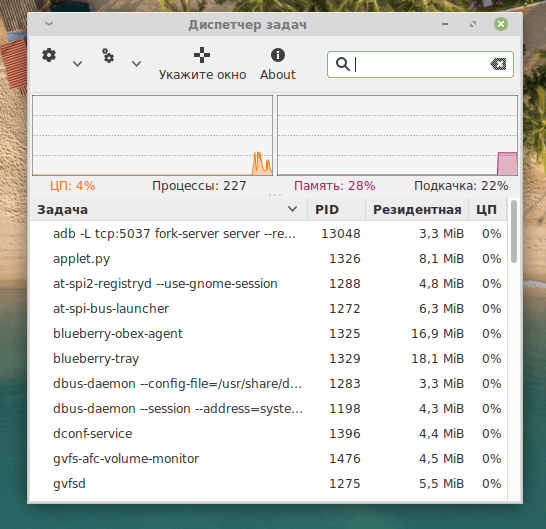Click the magnifier icon in search box
546x529 pixels.
342,64
